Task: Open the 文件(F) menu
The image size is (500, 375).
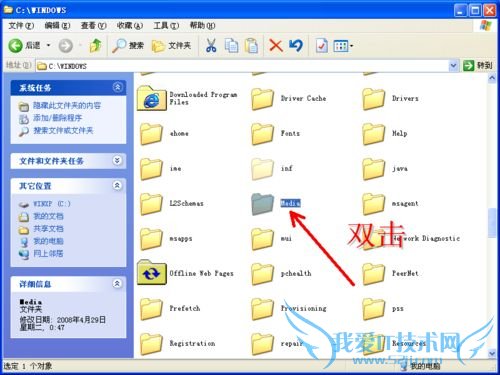Action: [21, 25]
